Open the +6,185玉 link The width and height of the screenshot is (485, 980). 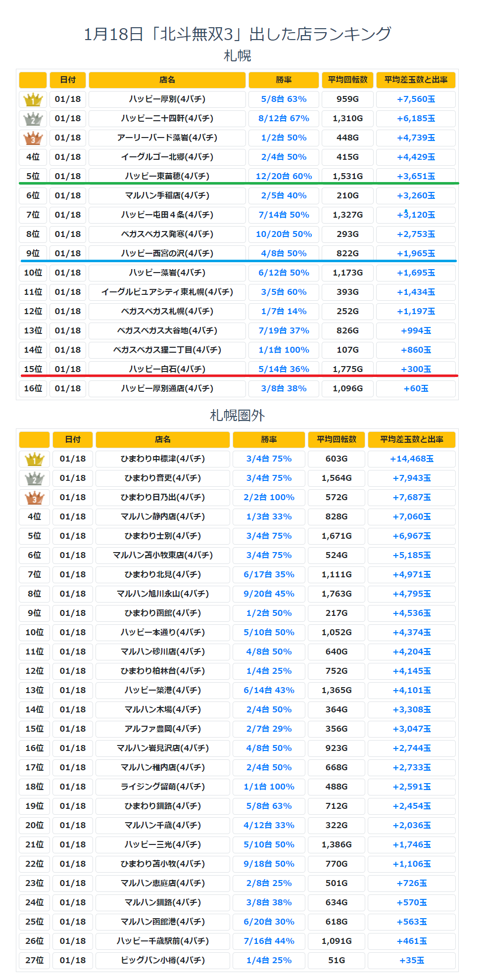point(416,118)
